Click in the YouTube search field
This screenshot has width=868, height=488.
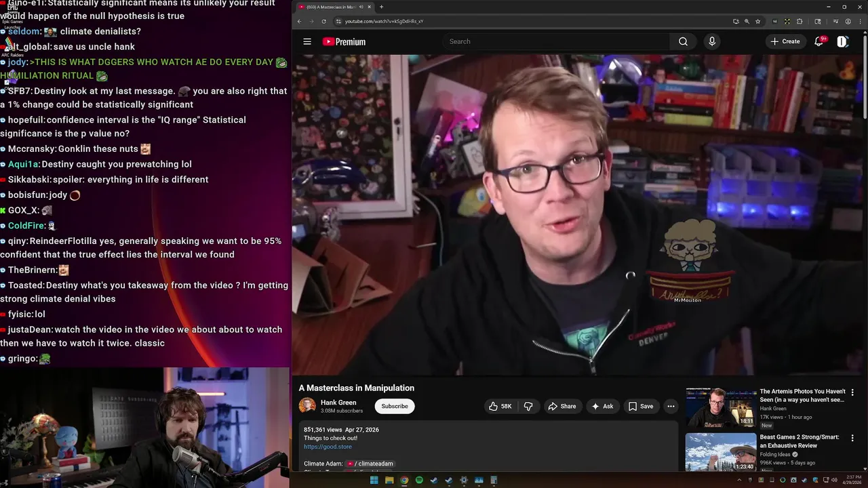click(556, 41)
